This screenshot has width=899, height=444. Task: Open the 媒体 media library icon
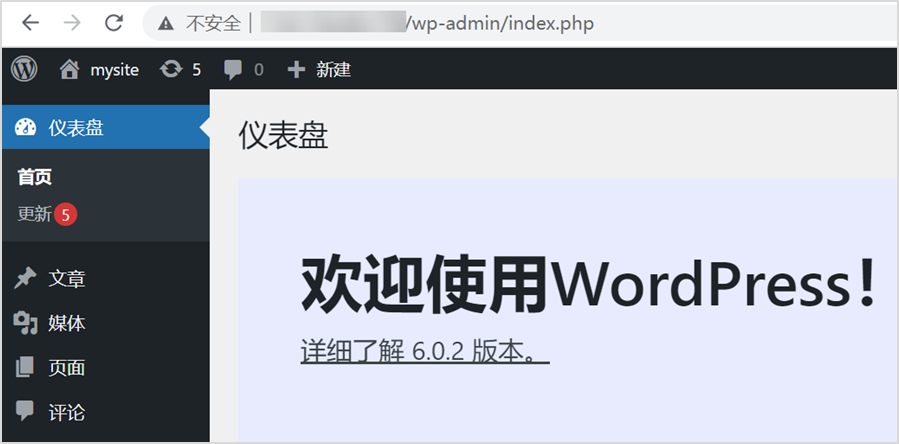(25, 323)
